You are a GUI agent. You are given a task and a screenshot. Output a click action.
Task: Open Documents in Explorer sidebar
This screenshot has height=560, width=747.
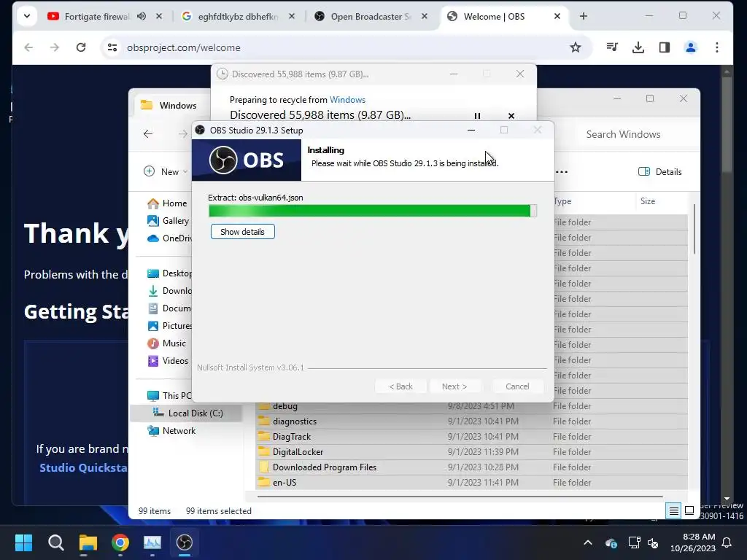[169, 308]
